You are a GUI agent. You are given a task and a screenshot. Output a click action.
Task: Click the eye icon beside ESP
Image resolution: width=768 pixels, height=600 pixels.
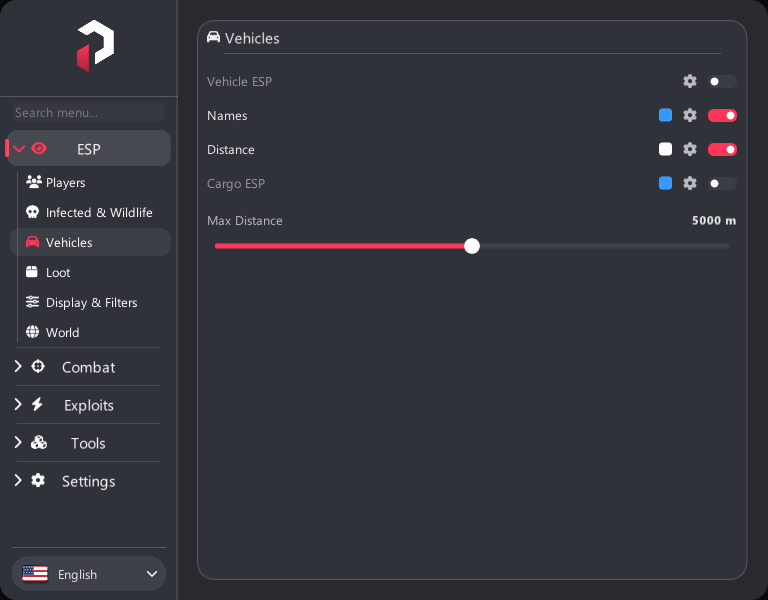[x=39, y=148]
